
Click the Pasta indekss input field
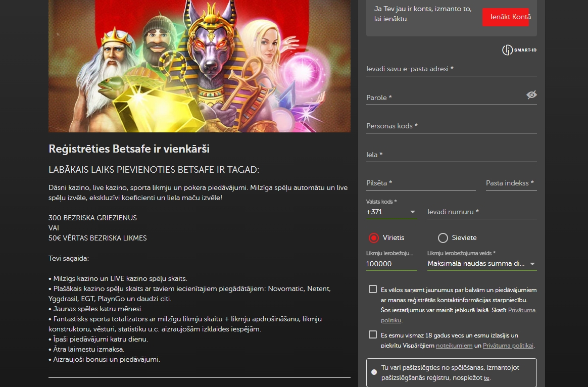point(512,183)
